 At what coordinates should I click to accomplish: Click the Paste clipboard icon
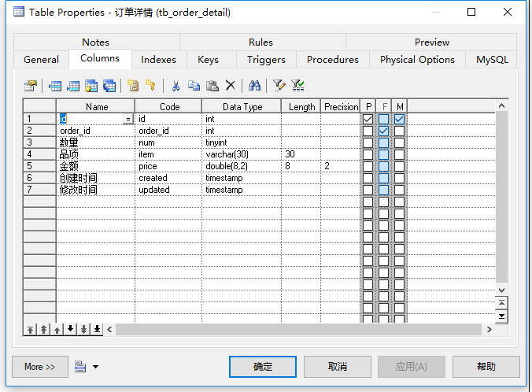click(x=212, y=86)
